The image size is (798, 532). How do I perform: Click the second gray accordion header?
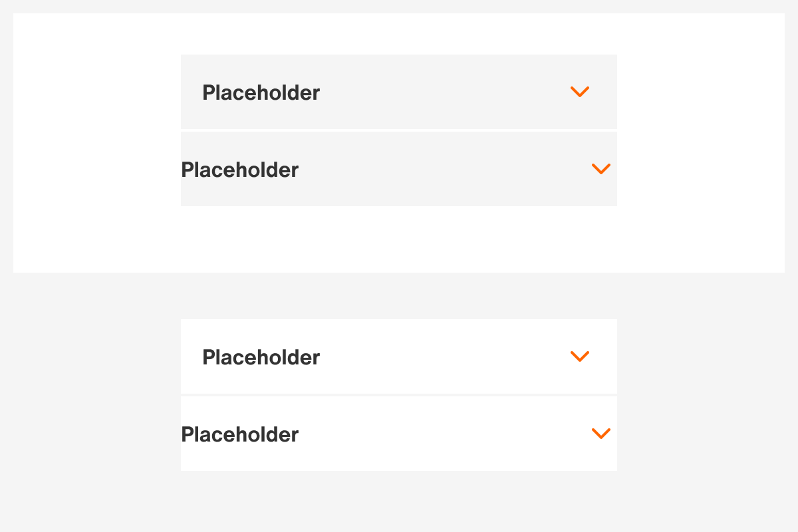[399, 168]
